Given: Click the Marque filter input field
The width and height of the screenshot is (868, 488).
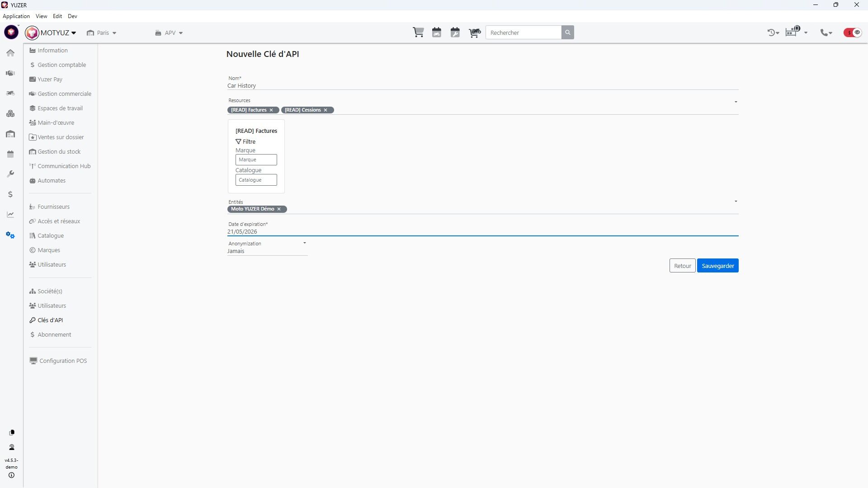Looking at the screenshot, I should coord(256,160).
